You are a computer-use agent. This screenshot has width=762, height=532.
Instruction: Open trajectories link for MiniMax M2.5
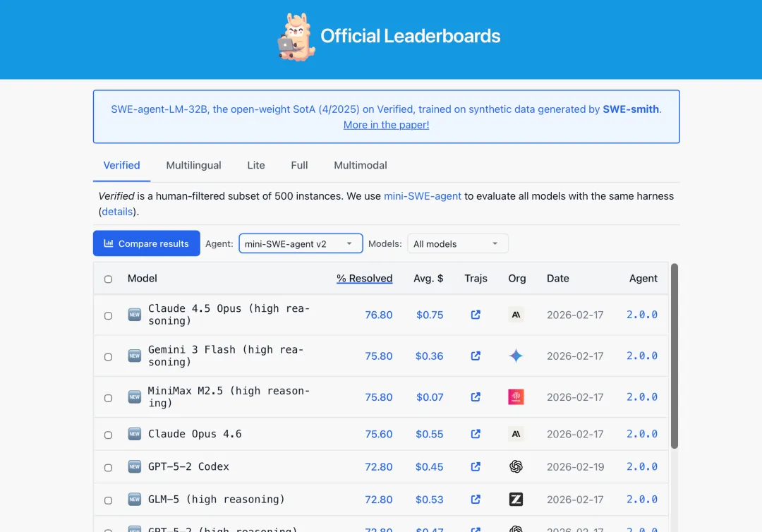tap(476, 397)
